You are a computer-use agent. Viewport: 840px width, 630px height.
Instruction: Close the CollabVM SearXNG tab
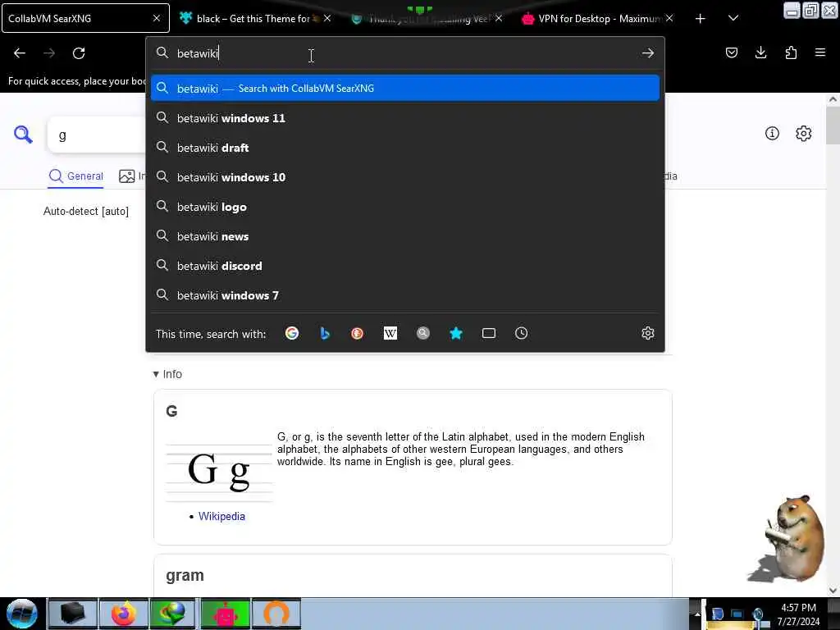157,18
